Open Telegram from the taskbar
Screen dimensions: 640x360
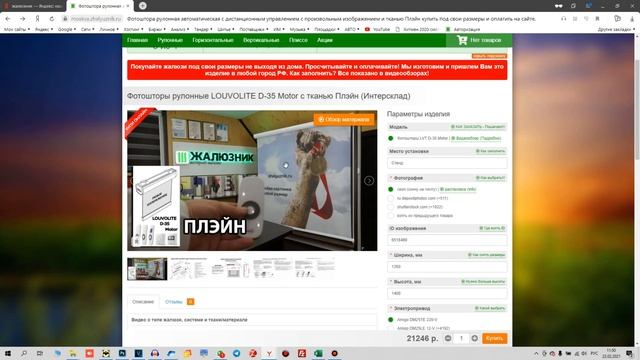point(236,353)
